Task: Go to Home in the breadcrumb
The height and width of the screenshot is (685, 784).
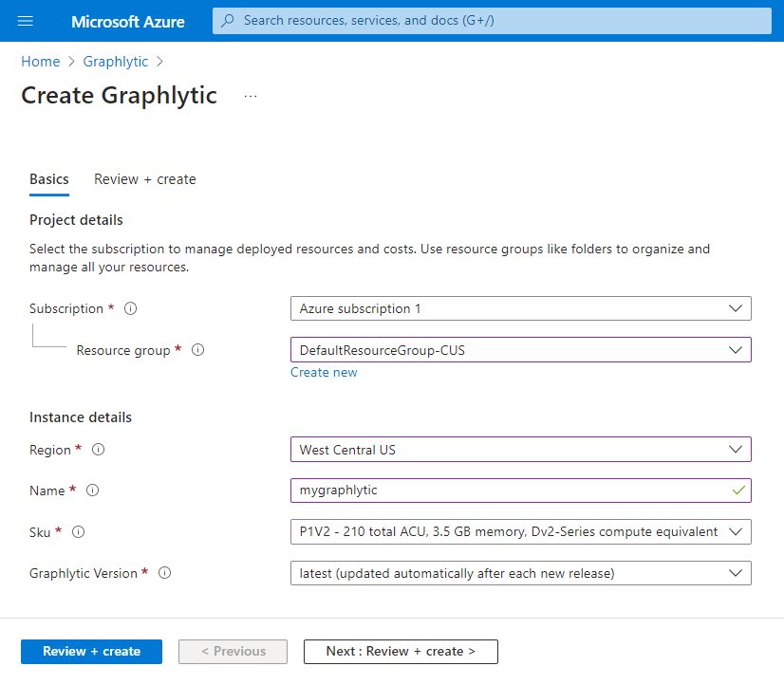Action: click(x=40, y=62)
